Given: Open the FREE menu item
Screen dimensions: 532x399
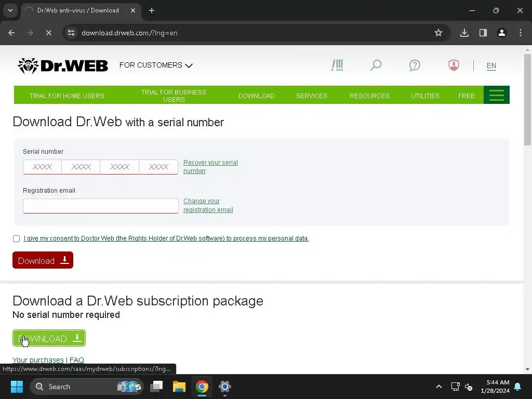Looking at the screenshot, I should 466,96.
